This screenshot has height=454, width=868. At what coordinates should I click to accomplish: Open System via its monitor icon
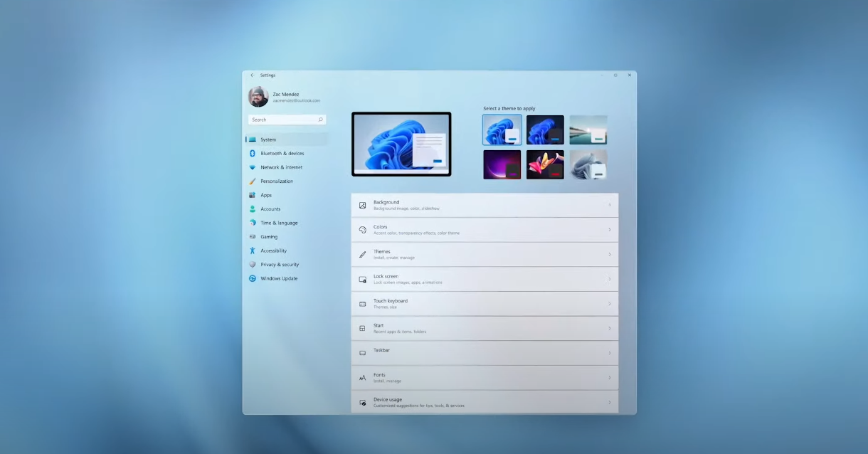(253, 139)
